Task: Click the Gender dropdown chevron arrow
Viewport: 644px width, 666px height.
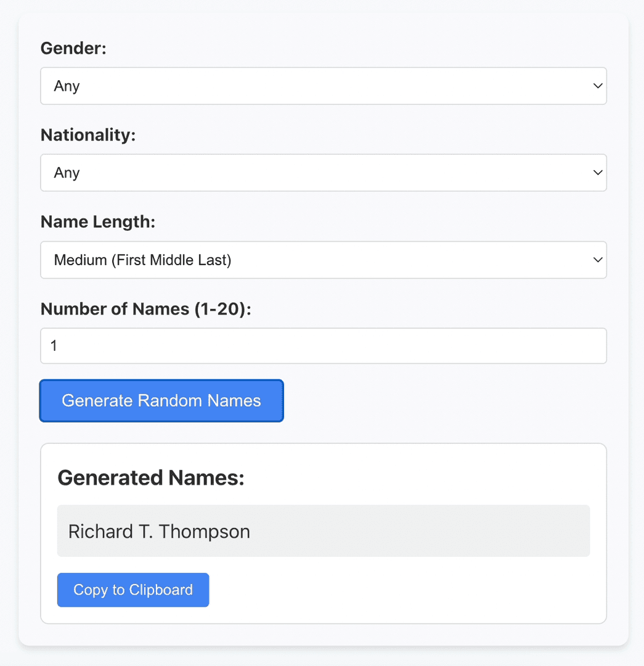Action: 597,86
